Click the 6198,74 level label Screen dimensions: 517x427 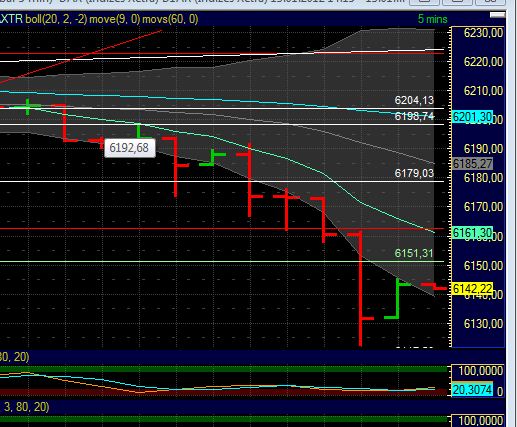pos(414,116)
